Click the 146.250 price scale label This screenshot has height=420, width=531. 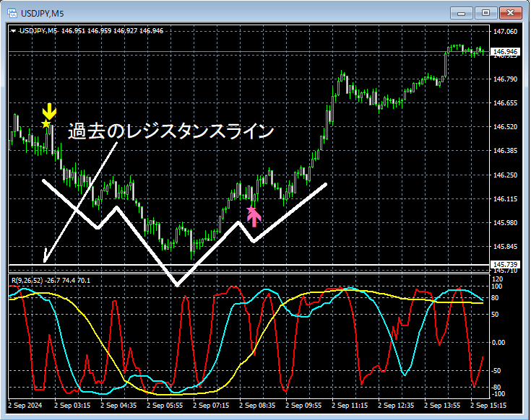(505, 175)
